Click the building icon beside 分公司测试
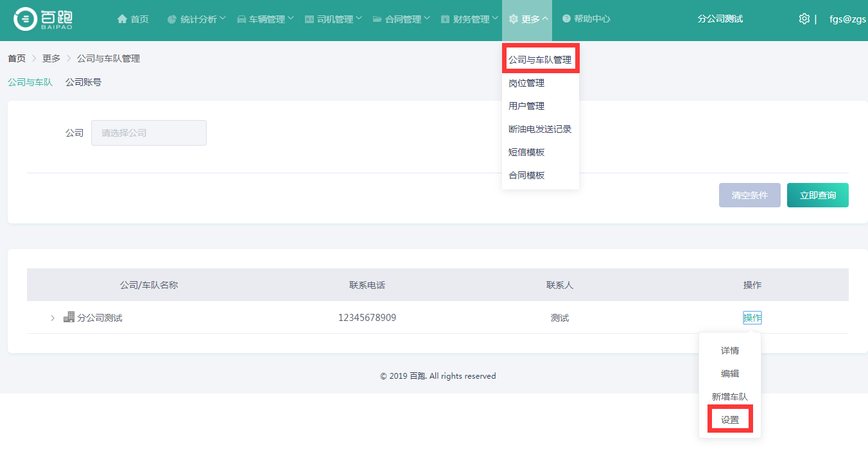Viewport: 868px width, 450px height. point(69,317)
